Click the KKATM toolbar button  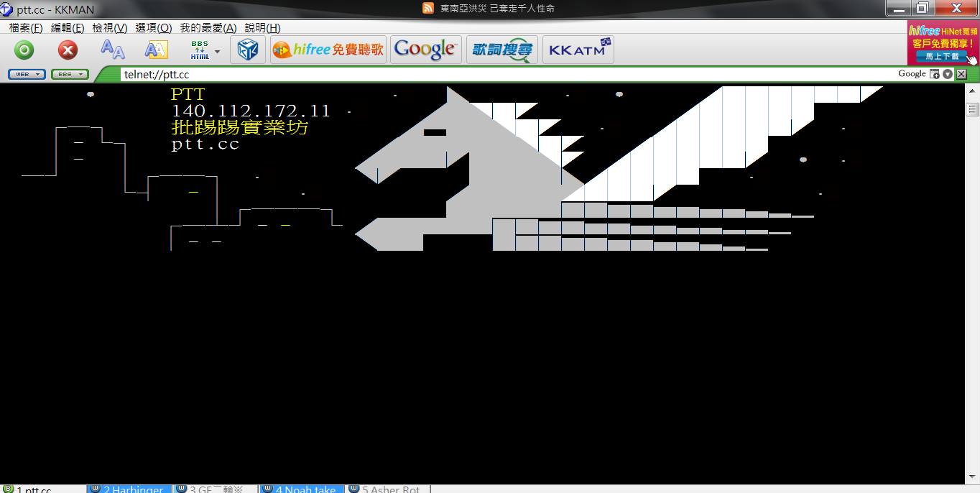coord(578,50)
